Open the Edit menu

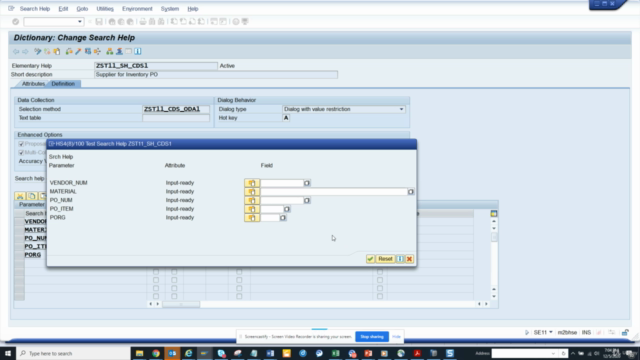click(63, 9)
